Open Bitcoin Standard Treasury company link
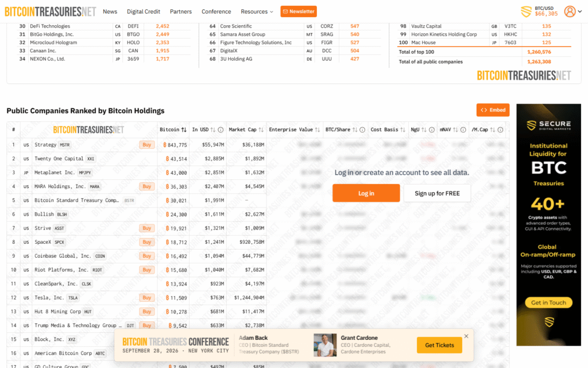The width and height of the screenshot is (588, 368). [76, 201]
